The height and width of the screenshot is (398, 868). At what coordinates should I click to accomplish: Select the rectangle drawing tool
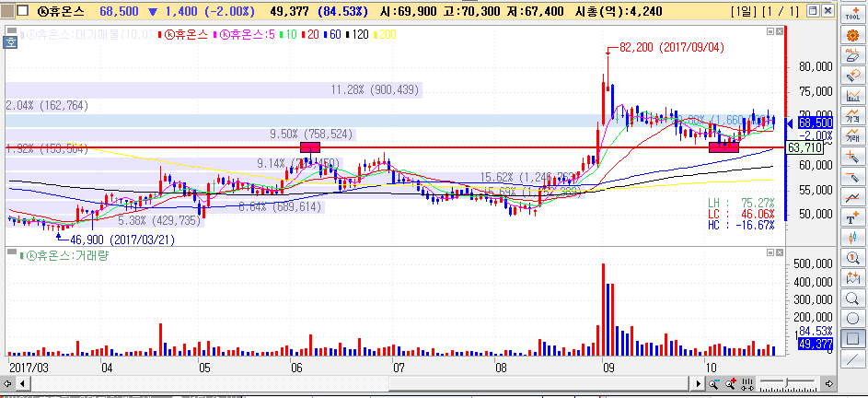coord(852,338)
